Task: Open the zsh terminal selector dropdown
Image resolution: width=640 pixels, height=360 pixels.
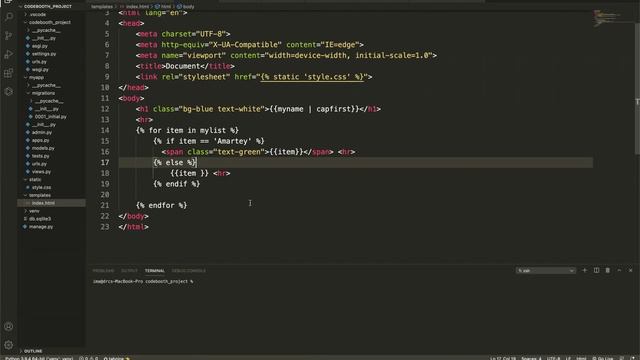Action: 546,271
